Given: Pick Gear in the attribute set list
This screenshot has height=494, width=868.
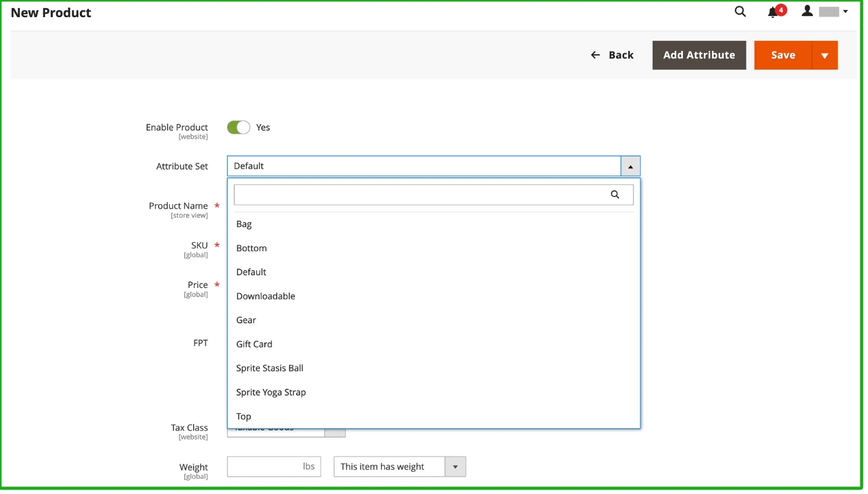Looking at the screenshot, I should pos(246,320).
